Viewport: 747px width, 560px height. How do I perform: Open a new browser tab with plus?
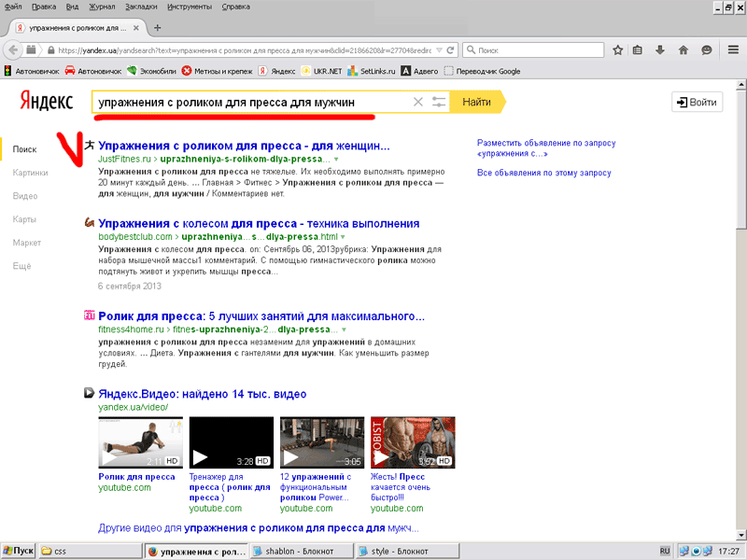pos(157,28)
